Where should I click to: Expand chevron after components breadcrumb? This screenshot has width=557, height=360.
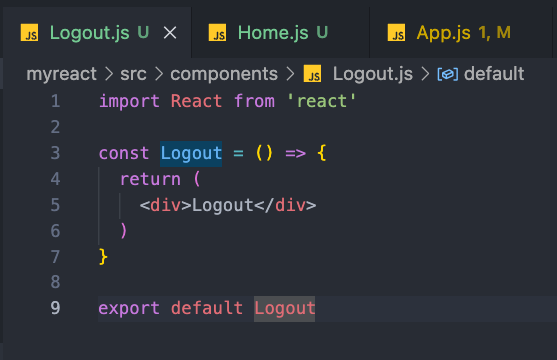coord(290,74)
